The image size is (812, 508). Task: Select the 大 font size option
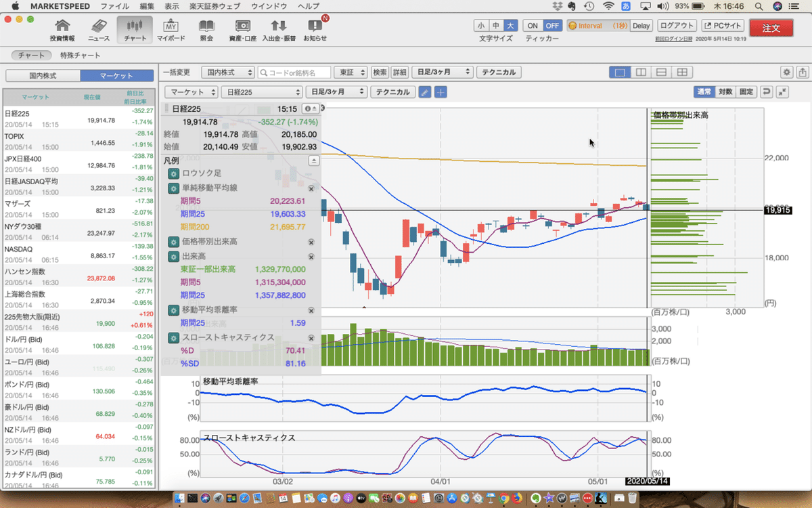tap(512, 24)
